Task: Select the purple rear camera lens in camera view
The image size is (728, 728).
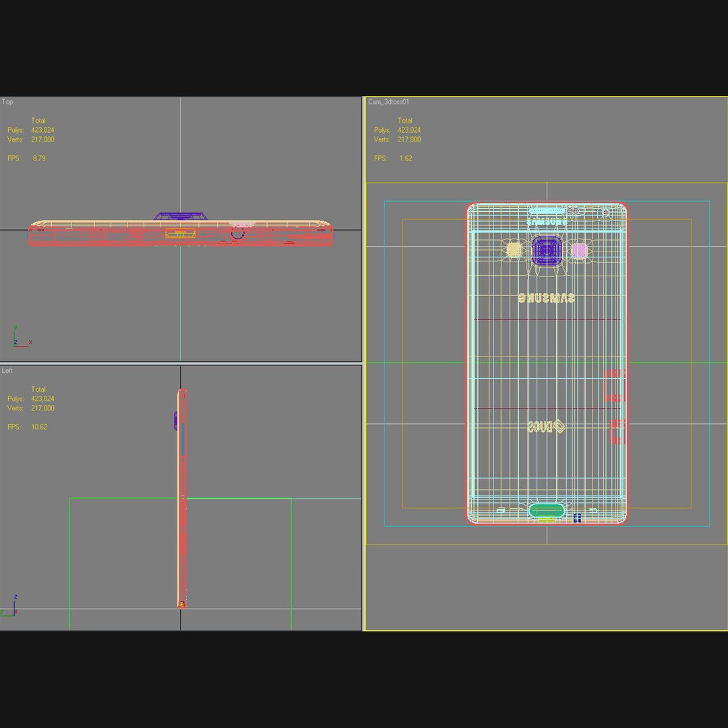Action: (547, 251)
